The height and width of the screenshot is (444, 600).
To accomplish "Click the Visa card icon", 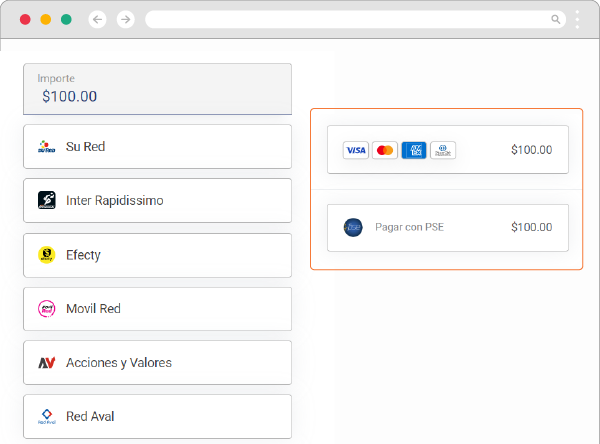I will [355, 150].
